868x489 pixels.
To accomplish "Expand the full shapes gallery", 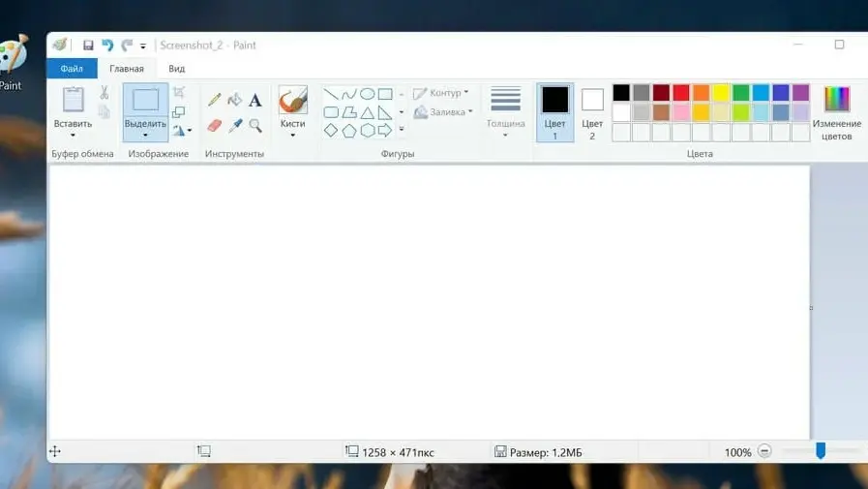I will (x=402, y=129).
